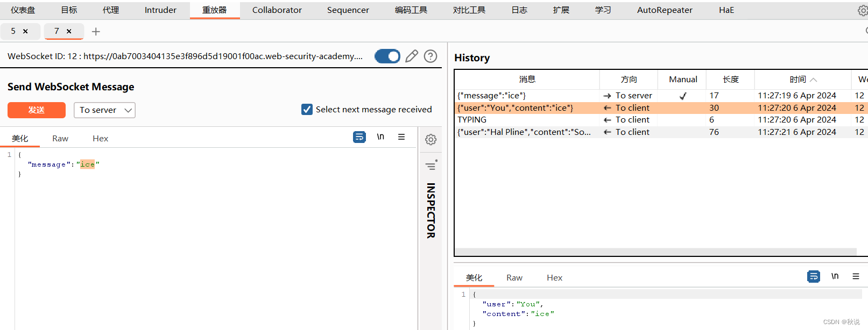Click highlighted "ice" value in editor
Image resolution: width=868 pixels, height=330 pixels.
click(88, 164)
